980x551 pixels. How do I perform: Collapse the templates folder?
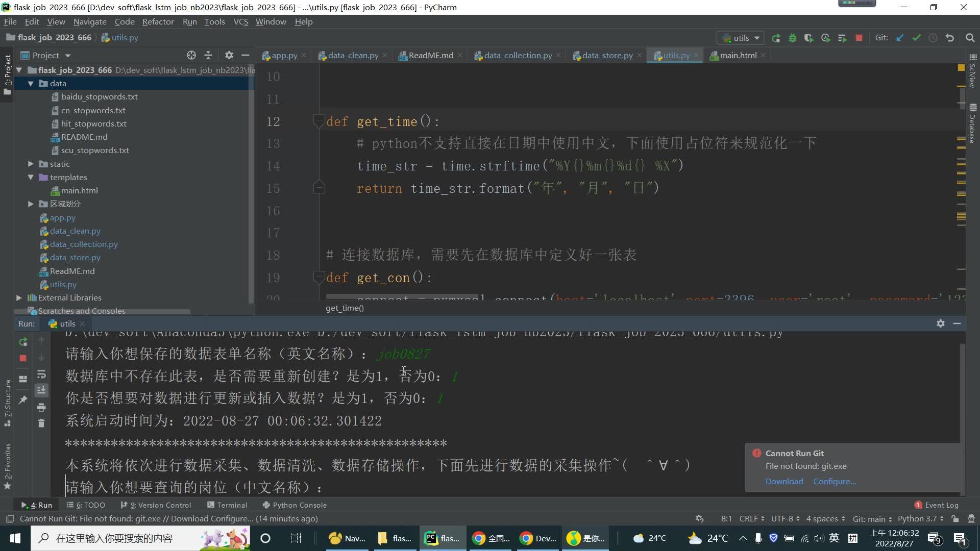(31, 177)
